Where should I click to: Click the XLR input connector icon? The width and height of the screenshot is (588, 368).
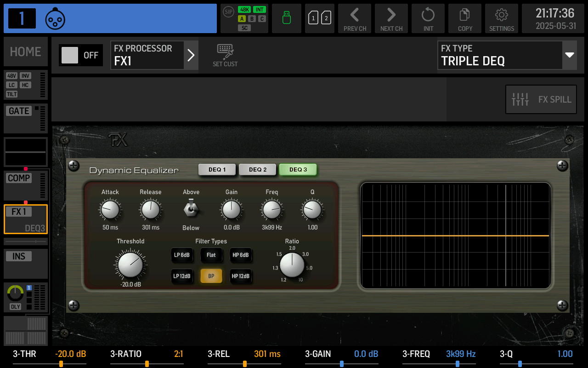(55, 18)
